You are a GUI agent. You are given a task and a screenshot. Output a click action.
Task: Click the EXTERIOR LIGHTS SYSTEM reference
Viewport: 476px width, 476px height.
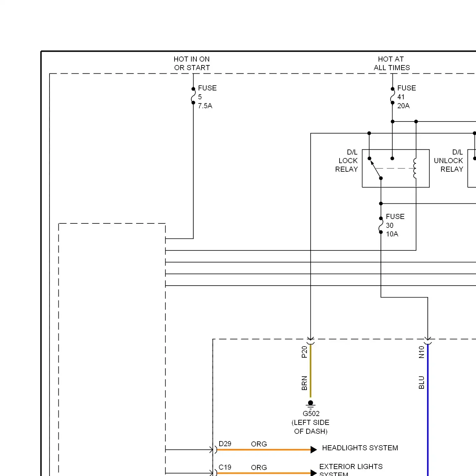(351, 471)
